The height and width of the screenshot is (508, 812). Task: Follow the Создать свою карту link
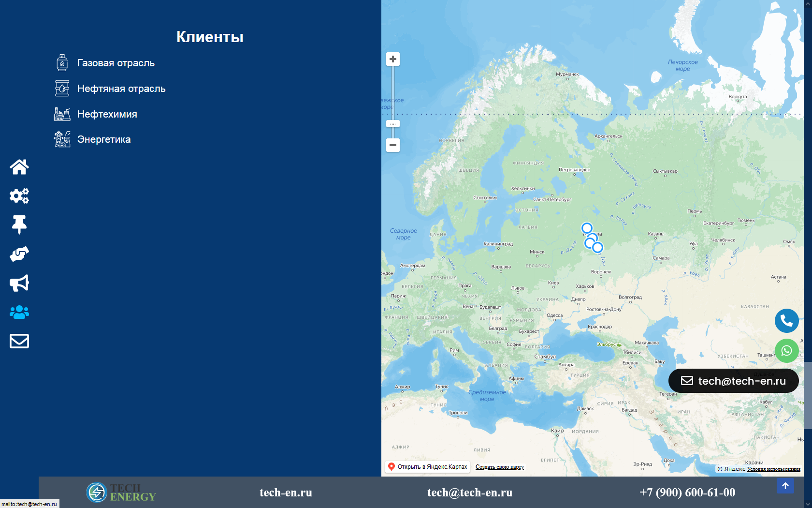click(x=500, y=467)
